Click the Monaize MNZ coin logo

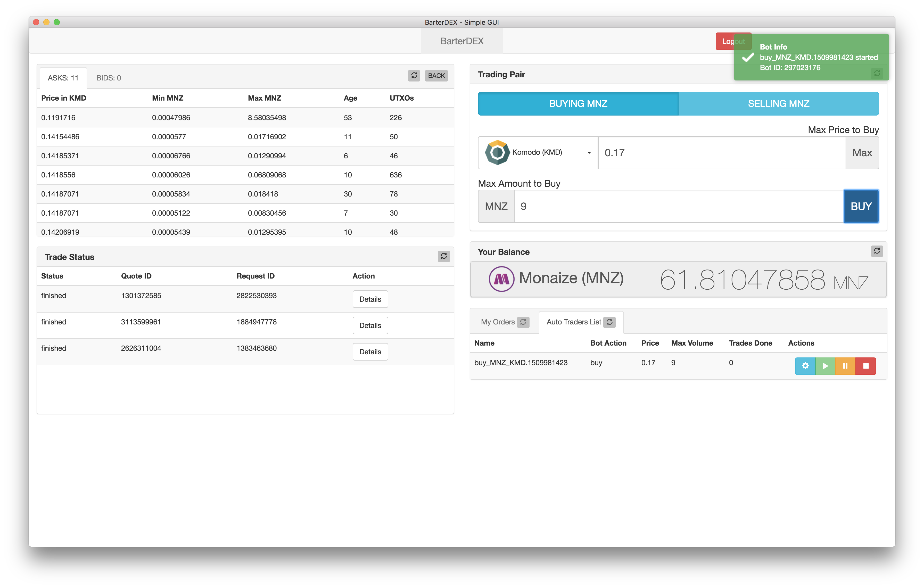(x=501, y=279)
